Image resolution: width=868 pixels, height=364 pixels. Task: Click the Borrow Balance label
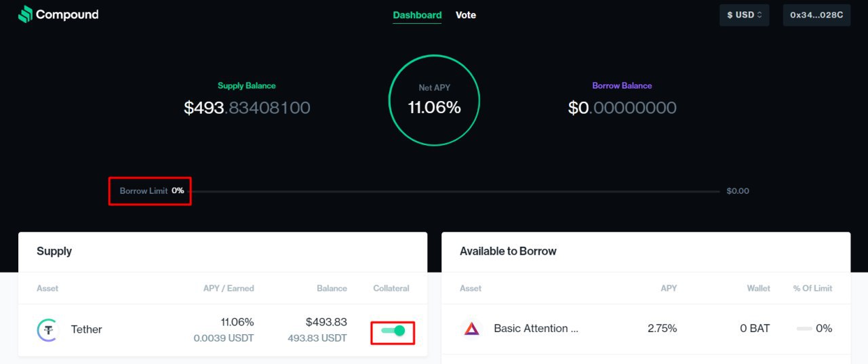click(x=622, y=85)
